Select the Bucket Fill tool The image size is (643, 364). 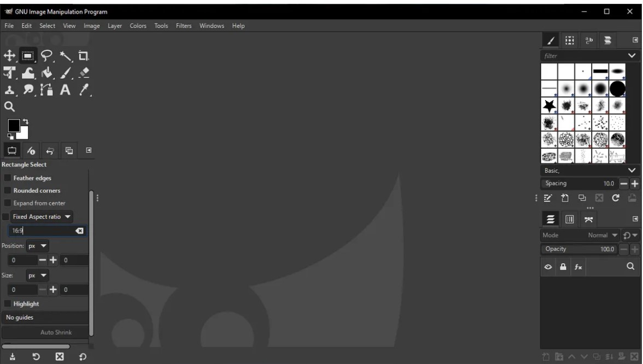point(46,72)
